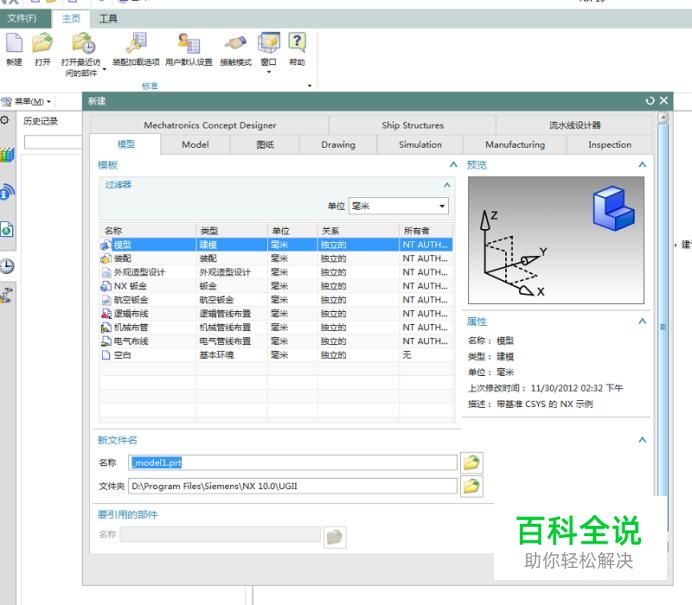The height and width of the screenshot is (605, 692).
Task: Switch to the 模型 tab
Action: tap(126, 144)
